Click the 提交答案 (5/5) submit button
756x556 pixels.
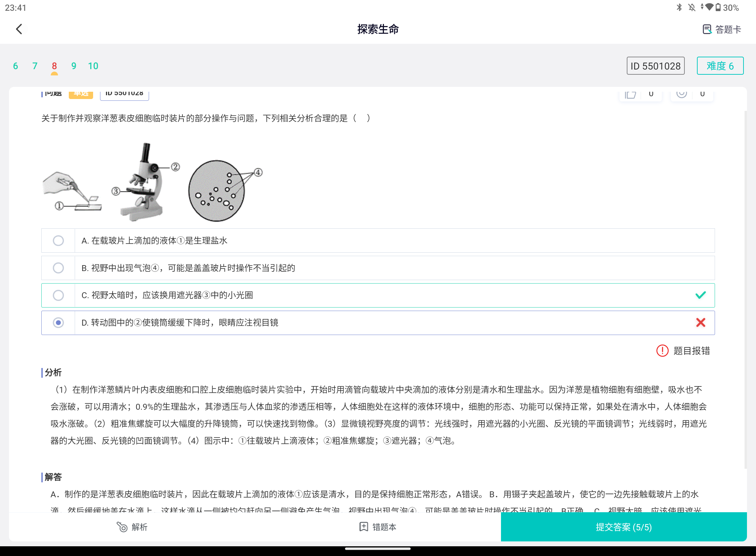point(624,527)
